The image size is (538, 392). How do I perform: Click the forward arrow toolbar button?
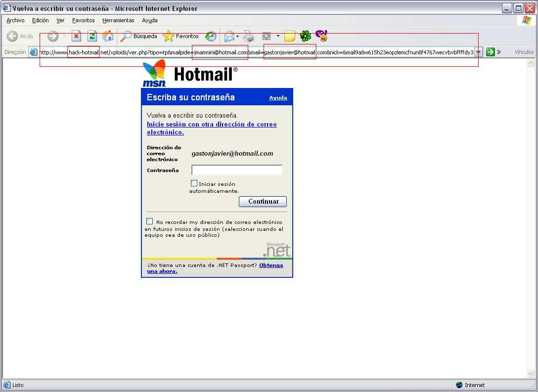[53, 36]
